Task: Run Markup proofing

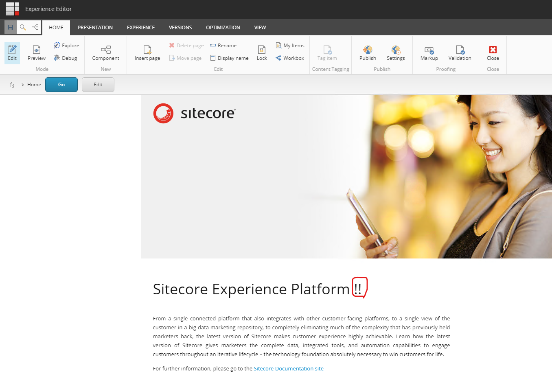Action: pyautogui.click(x=429, y=53)
